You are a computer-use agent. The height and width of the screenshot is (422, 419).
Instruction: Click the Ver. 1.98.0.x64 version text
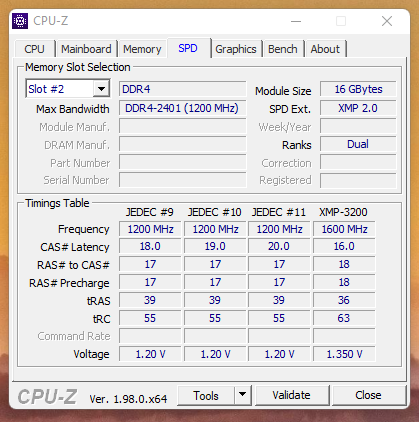(128, 399)
